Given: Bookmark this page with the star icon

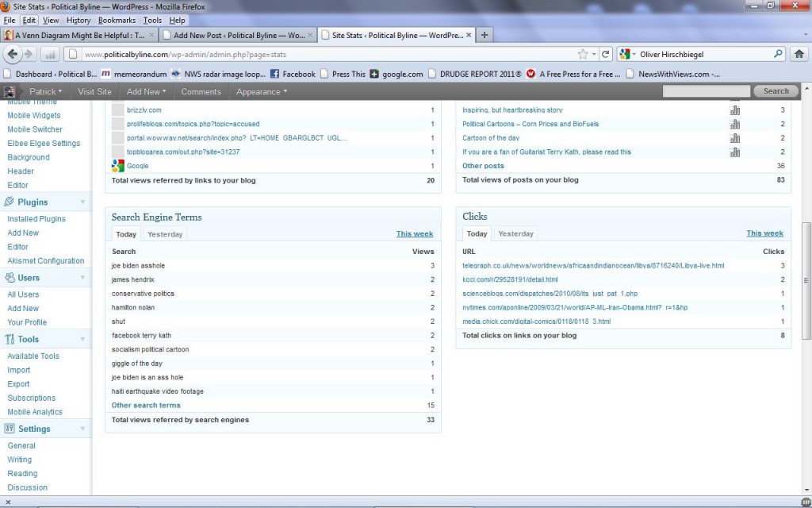Looking at the screenshot, I should point(583,54).
